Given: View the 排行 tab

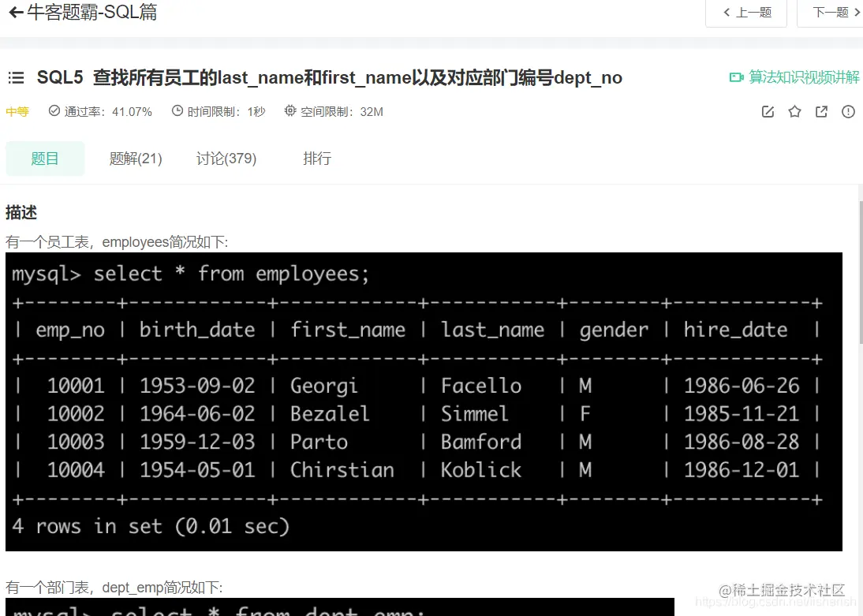Looking at the screenshot, I should pyautogui.click(x=317, y=159).
